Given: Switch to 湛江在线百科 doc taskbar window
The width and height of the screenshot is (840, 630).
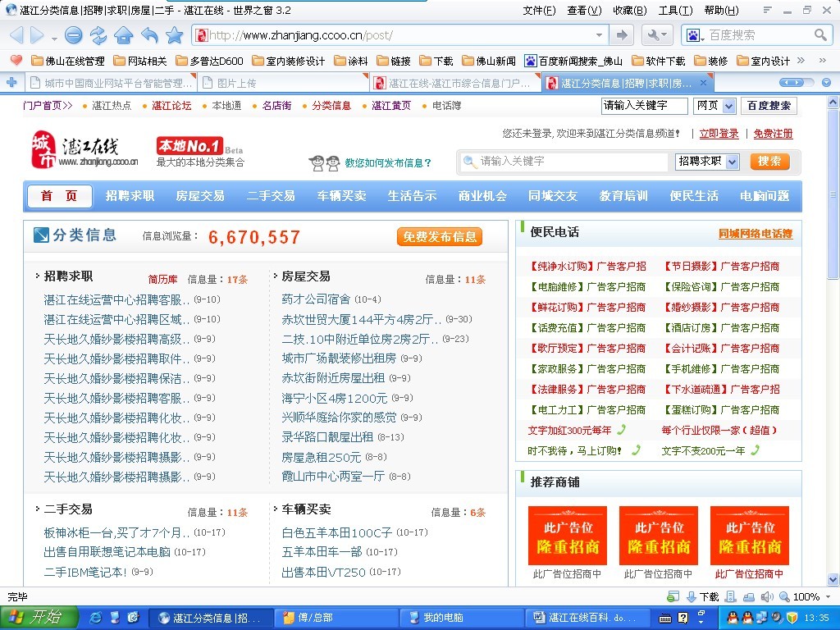Looking at the screenshot, I should 587,619.
